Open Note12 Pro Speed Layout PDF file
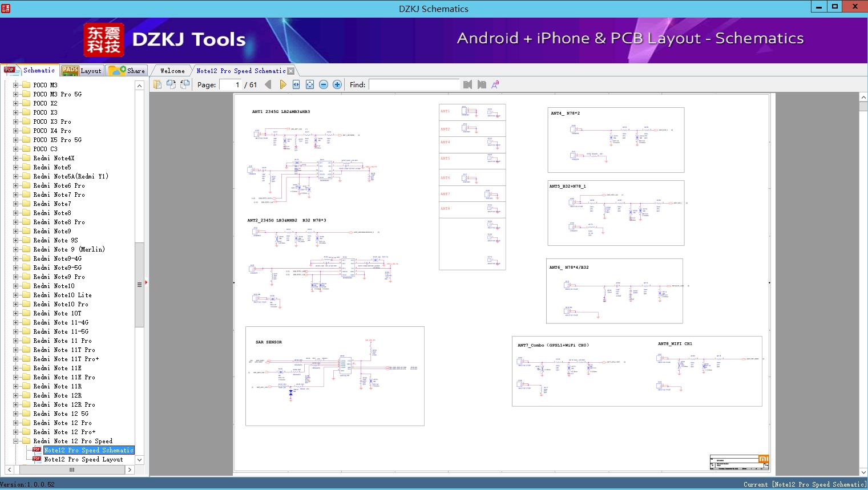The height and width of the screenshot is (490, 868). tap(83, 459)
